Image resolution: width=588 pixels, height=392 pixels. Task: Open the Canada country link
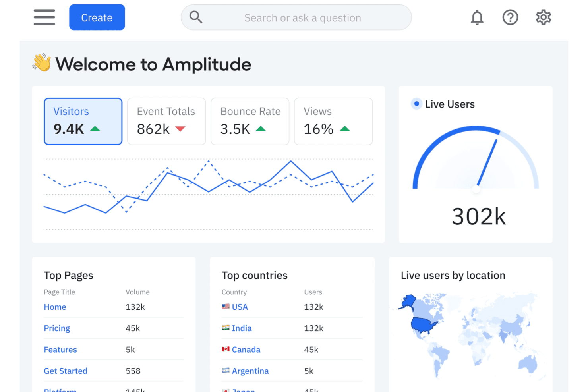point(246,350)
